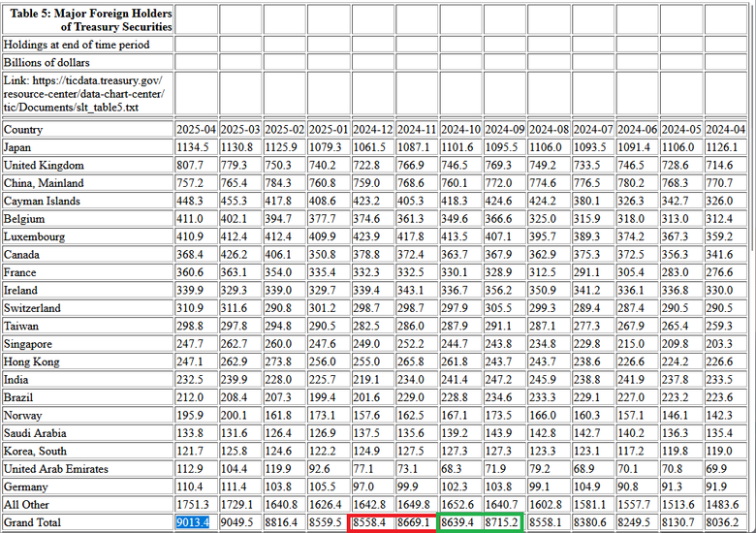The width and height of the screenshot is (756, 533).
Task: Click China Mainland value 784.3
Action: point(278,183)
